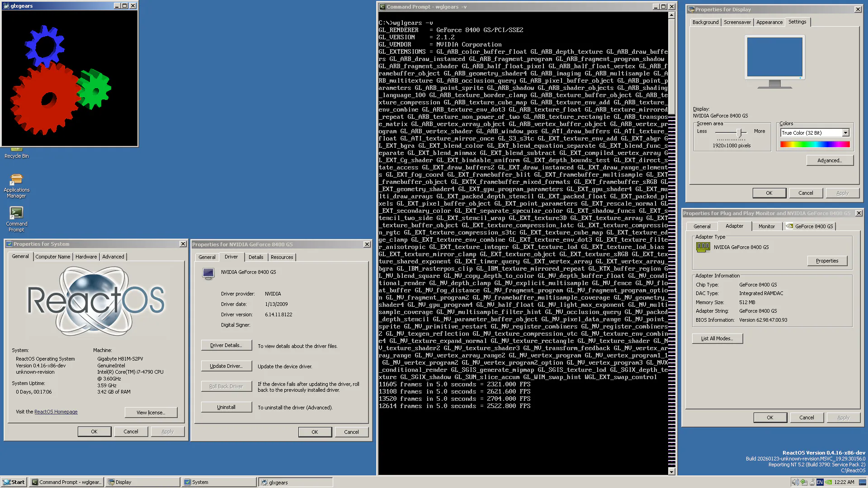Image resolution: width=868 pixels, height=488 pixels.
Task: Click the EN language indicator
Action: (x=820, y=482)
